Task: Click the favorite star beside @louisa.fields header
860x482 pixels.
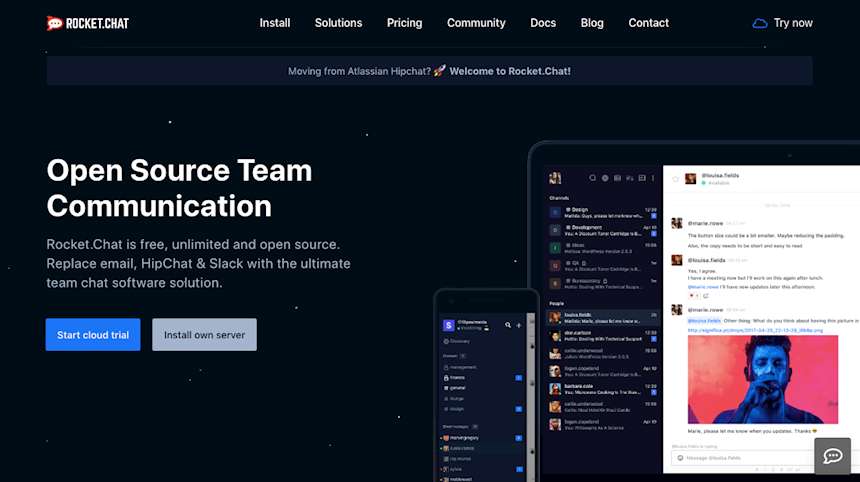Action: [x=675, y=179]
